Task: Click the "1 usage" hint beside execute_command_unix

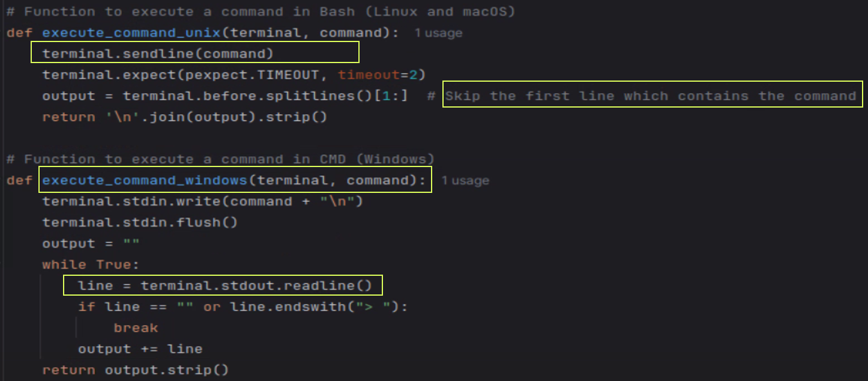Action: (438, 33)
